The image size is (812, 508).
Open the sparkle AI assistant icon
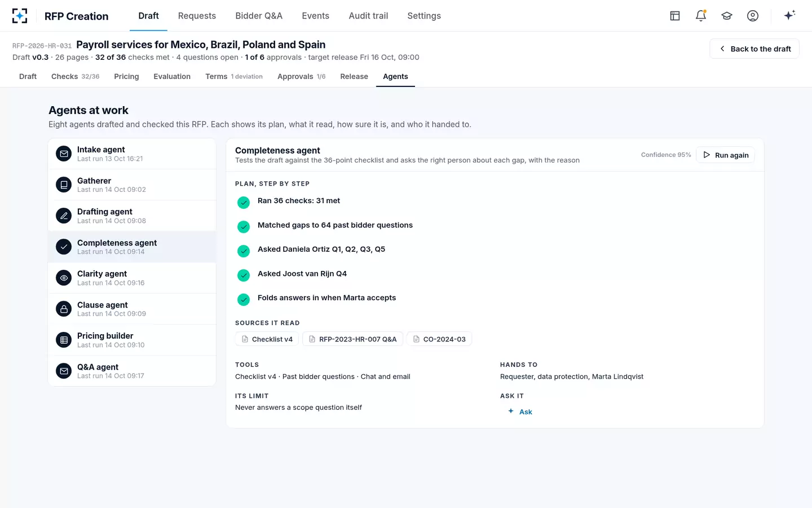point(789,15)
